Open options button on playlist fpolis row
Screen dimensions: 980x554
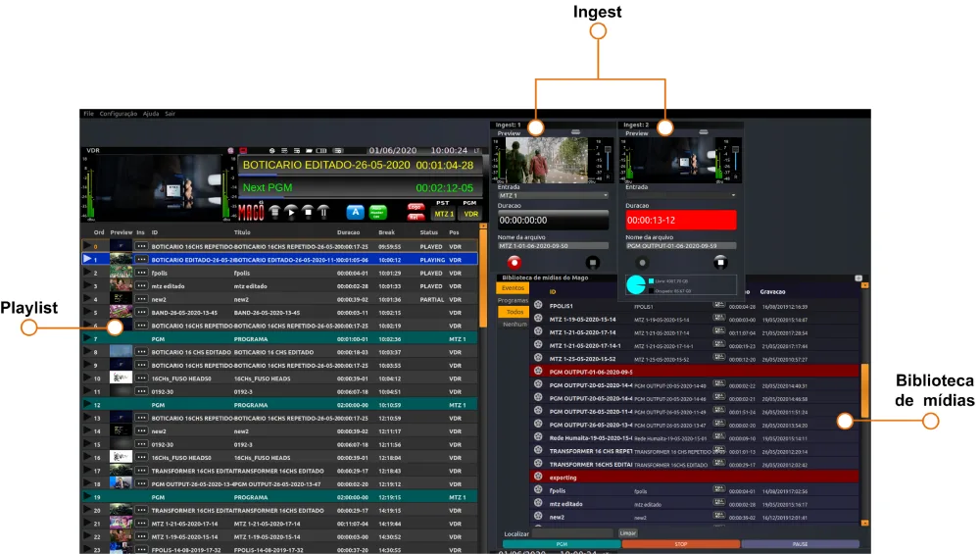142,273
